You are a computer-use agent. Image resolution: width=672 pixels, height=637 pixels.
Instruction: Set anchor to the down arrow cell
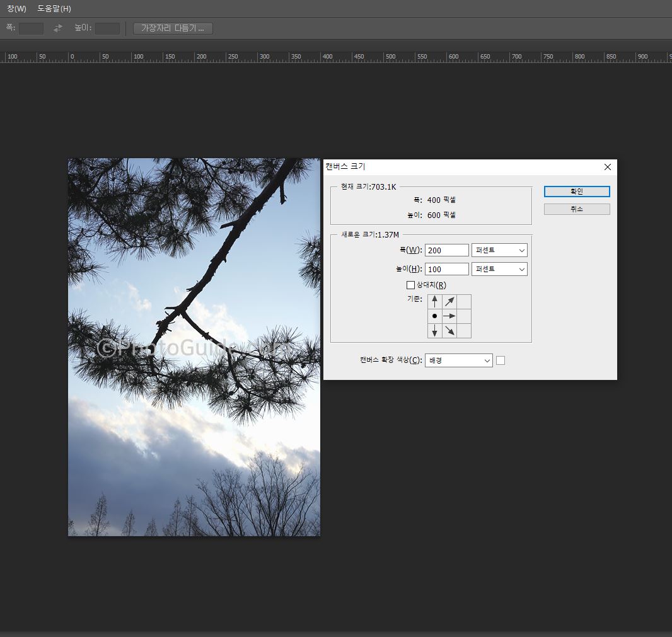(x=434, y=331)
